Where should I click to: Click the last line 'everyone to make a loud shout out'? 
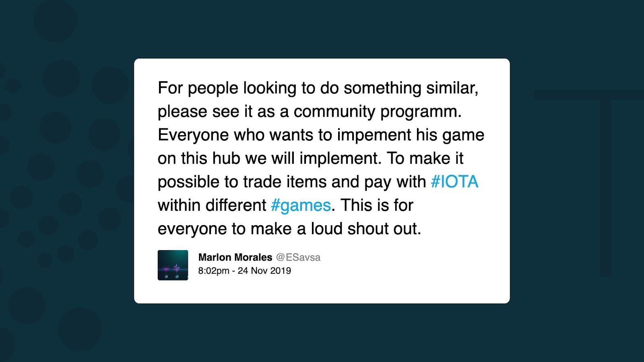click(x=289, y=229)
